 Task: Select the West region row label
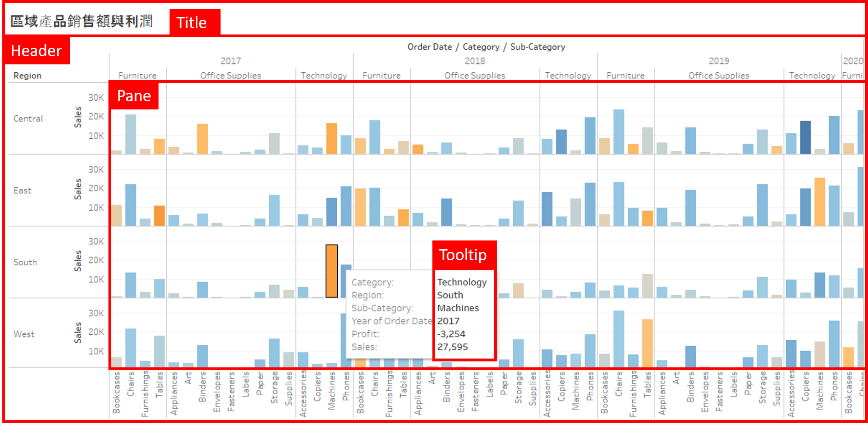tap(24, 334)
